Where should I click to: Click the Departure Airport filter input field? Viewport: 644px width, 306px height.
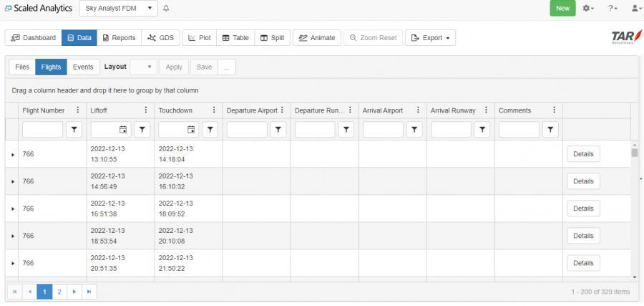tap(247, 130)
